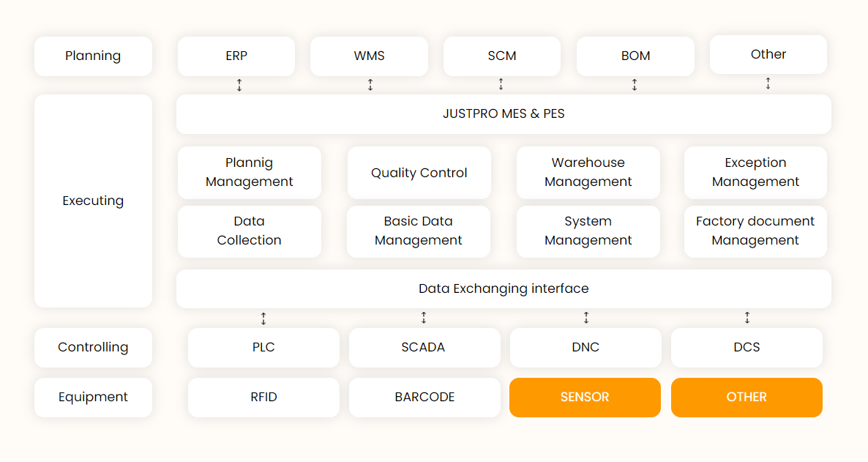Click the double arrow above SCADA

424,318
